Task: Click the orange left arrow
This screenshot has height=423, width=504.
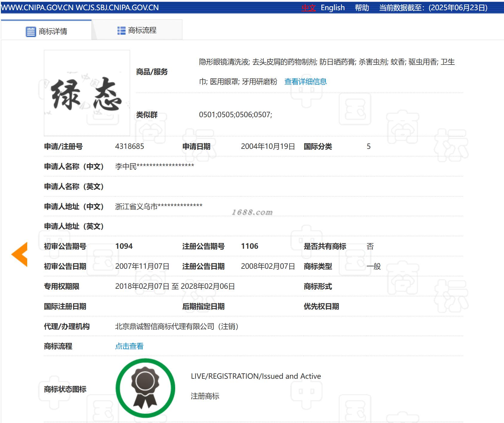Action: pos(20,254)
